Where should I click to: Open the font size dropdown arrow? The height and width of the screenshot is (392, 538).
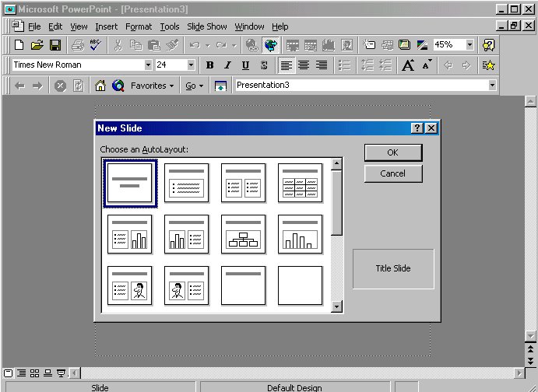191,65
